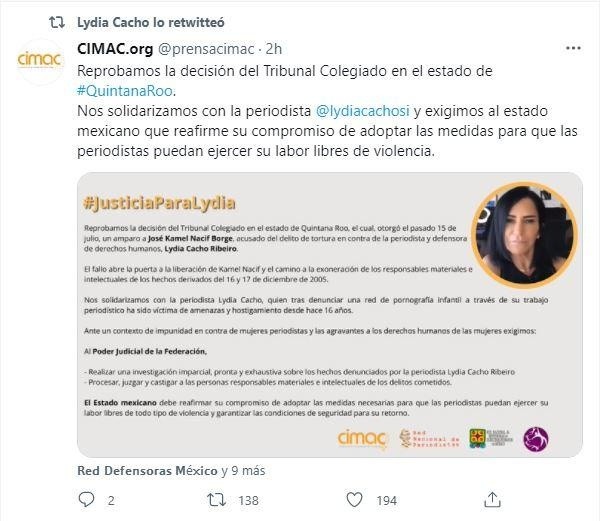
Task: Retweet this CIMAC post
Action: (216, 500)
